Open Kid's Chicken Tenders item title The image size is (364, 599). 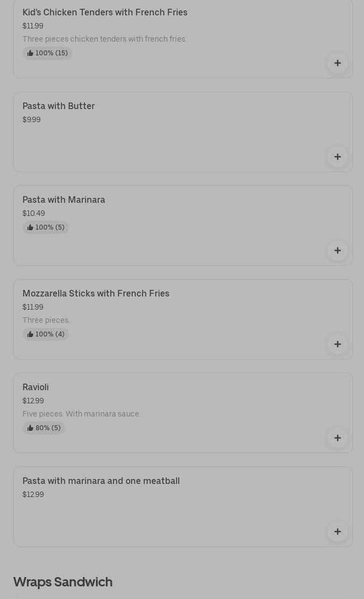pos(105,12)
